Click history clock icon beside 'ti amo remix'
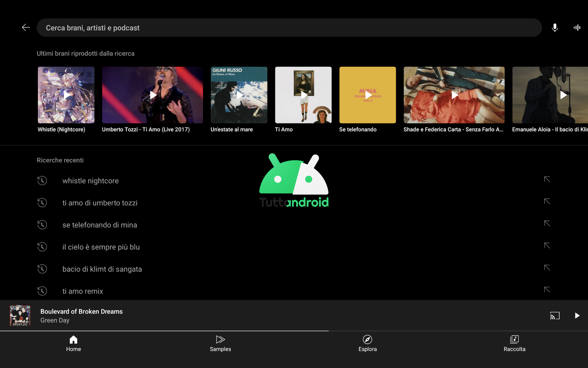588x368 pixels. pos(42,291)
